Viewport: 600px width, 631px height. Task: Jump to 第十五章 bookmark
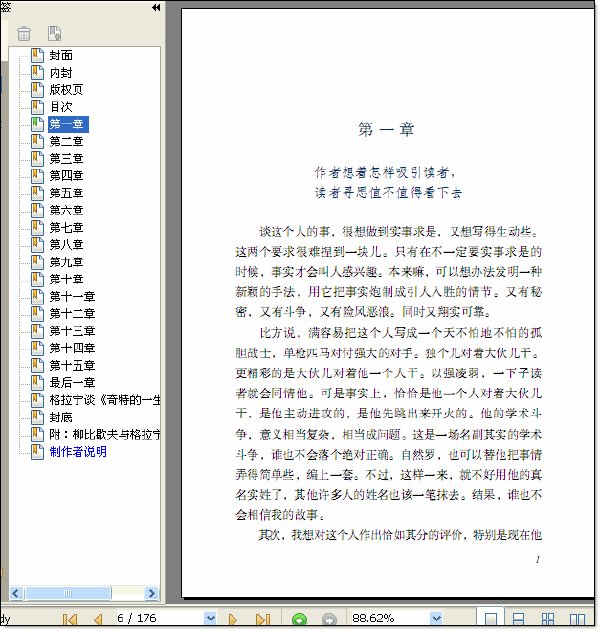point(72,366)
